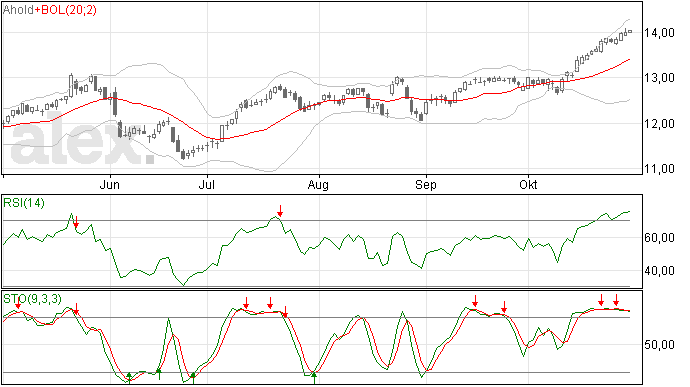Image resolution: width=690 pixels, height=387 pixels.
Task: Click the Ahold chart title label
Action: click(18, 10)
